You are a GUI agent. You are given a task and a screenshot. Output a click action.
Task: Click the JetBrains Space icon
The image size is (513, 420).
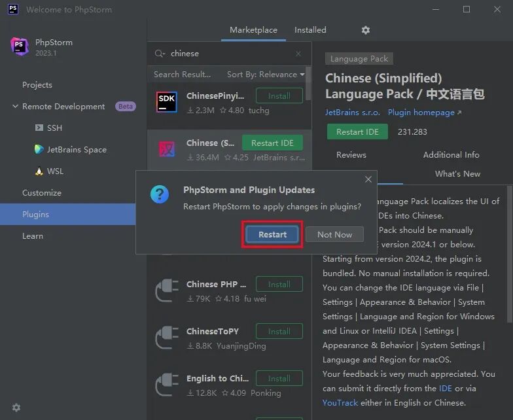click(39, 149)
